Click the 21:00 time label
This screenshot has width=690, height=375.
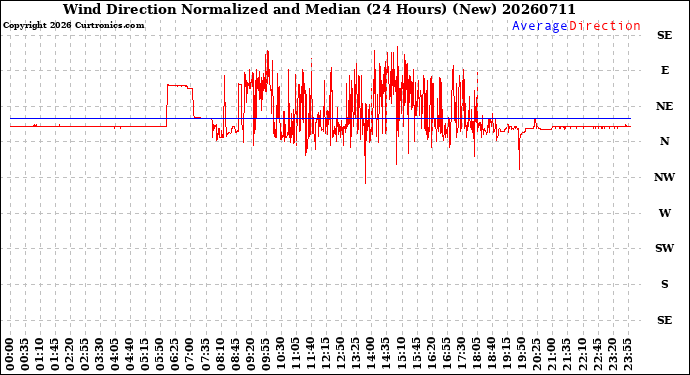(551, 354)
